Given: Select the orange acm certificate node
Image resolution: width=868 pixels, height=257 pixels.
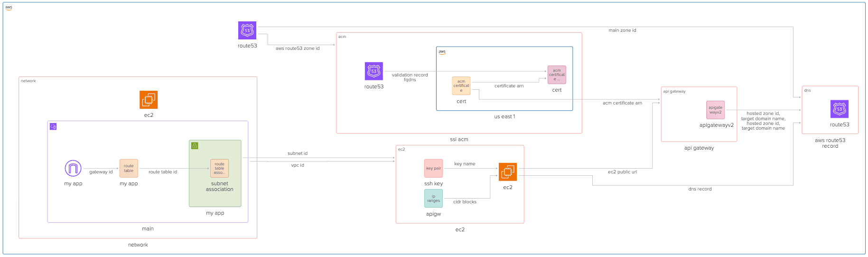Looking at the screenshot, I should pyautogui.click(x=461, y=86).
